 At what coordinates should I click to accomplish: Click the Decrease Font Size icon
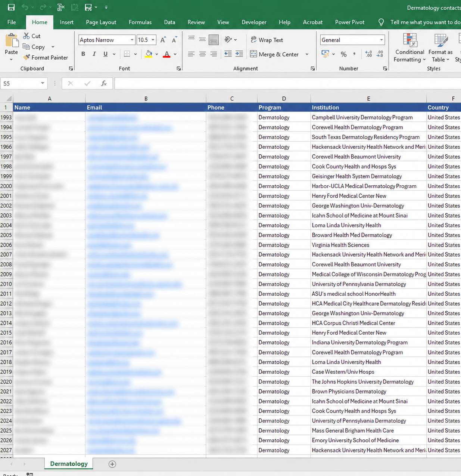[x=174, y=40]
